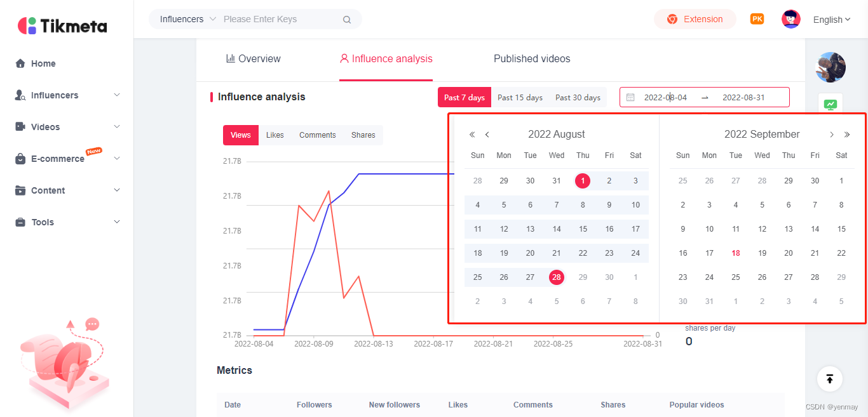This screenshot has height=417, width=868.
Task: Click the 2022 September calendar header
Action: (x=762, y=135)
